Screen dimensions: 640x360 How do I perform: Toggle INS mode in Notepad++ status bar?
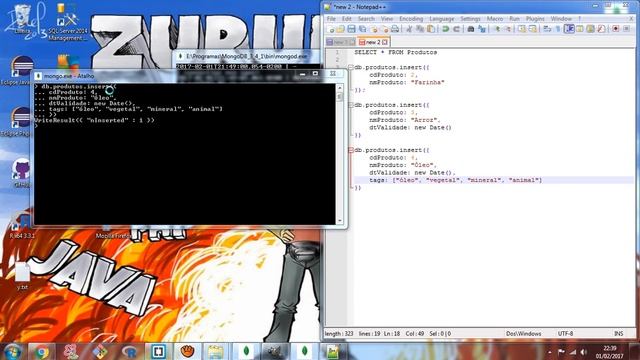619,333
